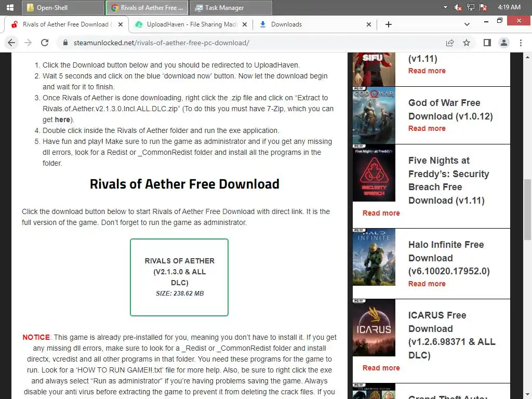Screen dimensions: 532x399
Task: Open a new browser tab
Action: 389,24
